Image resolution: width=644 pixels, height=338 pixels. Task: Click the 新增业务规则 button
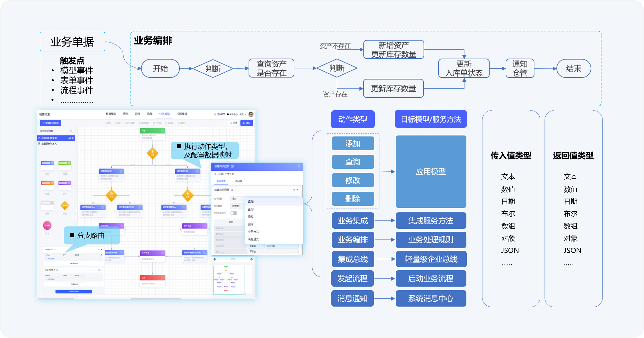pyautogui.click(x=51, y=123)
